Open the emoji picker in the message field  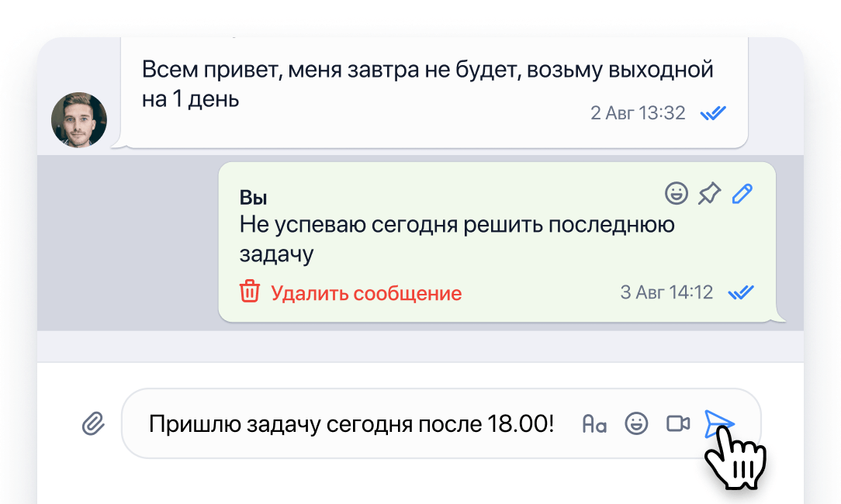[636, 423]
